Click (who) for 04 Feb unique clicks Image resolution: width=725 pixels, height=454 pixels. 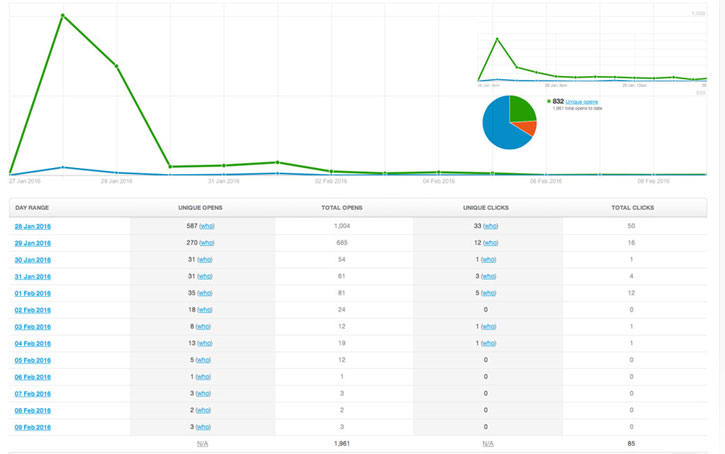tap(488, 343)
